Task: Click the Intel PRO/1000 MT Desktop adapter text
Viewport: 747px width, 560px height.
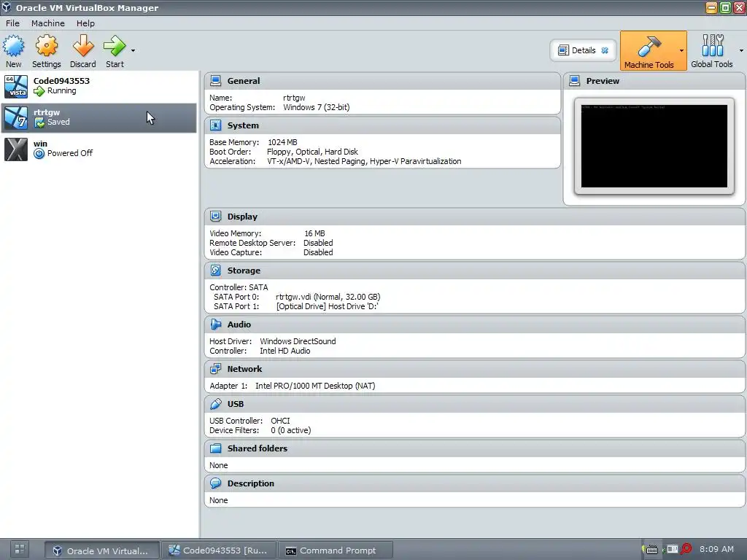Action: 315,386
